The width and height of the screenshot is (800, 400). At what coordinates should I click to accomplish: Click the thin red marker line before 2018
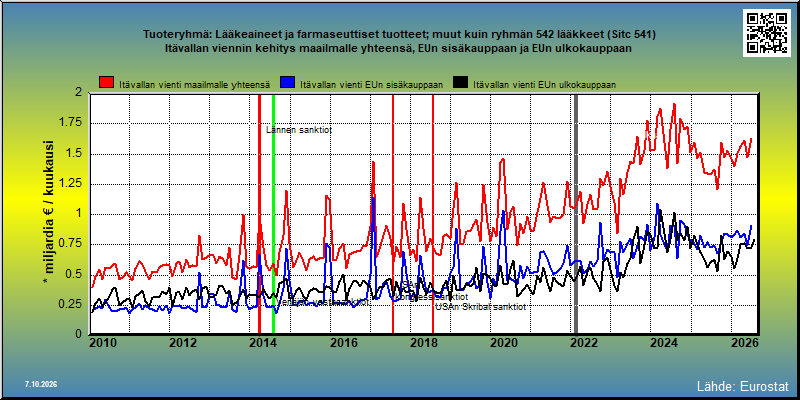393,214
